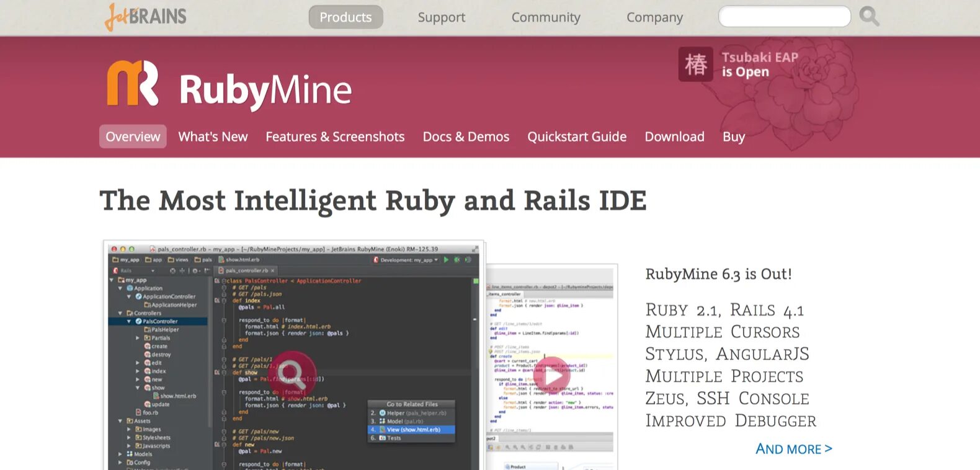Click Ruby 2.1, Rails 4.1 text
The width and height of the screenshot is (980, 470).
724,310
